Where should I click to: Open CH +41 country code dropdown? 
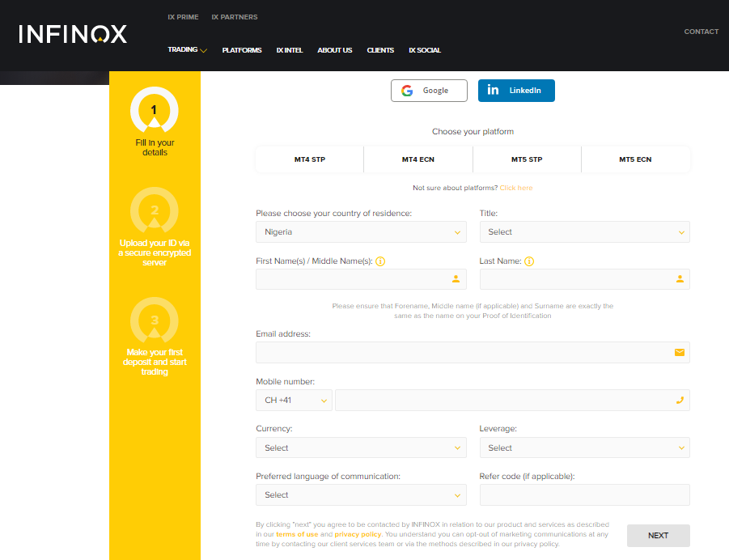pyautogui.click(x=294, y=401)
